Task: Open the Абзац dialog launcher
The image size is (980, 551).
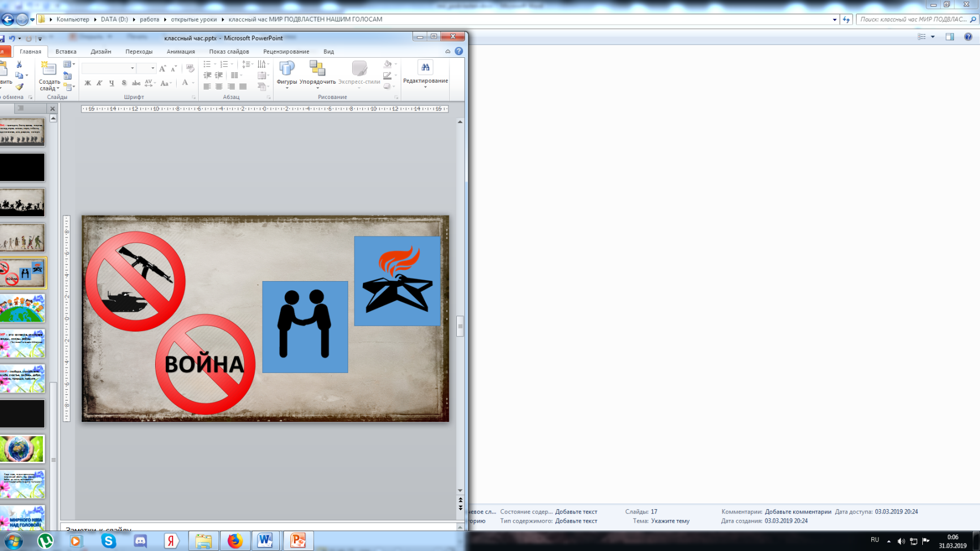Action: 269,97
